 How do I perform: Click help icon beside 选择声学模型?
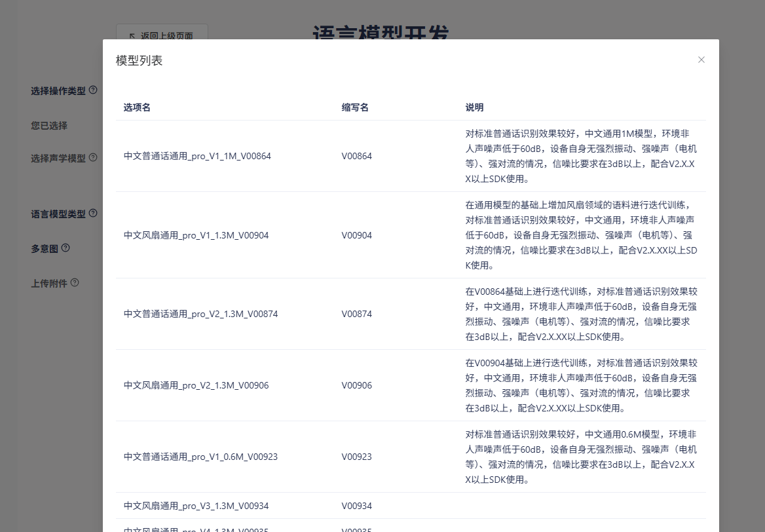point(93,157)
